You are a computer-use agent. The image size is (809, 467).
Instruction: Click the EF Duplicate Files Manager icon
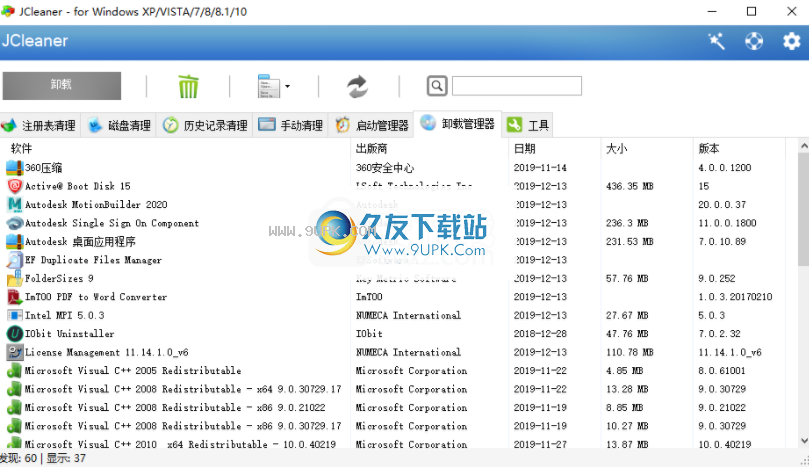click(14, 260)
